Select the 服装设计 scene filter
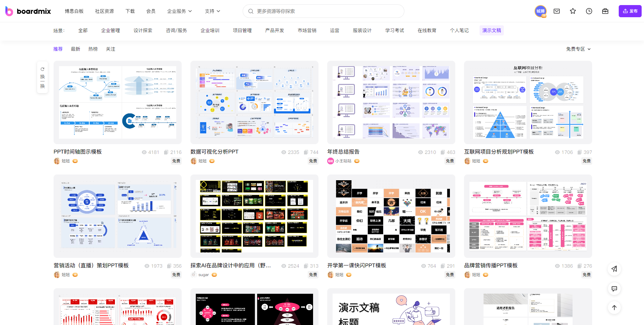Screen dimensions: 644x325 point(362,30)
